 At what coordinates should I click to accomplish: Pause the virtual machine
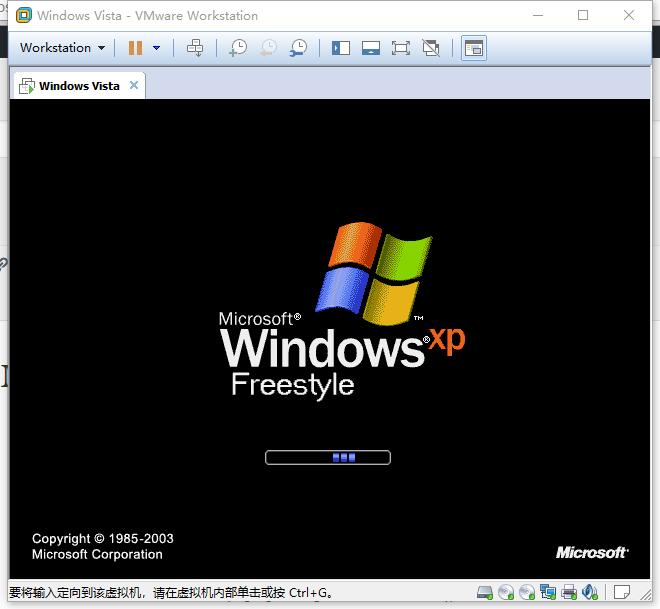135,48
